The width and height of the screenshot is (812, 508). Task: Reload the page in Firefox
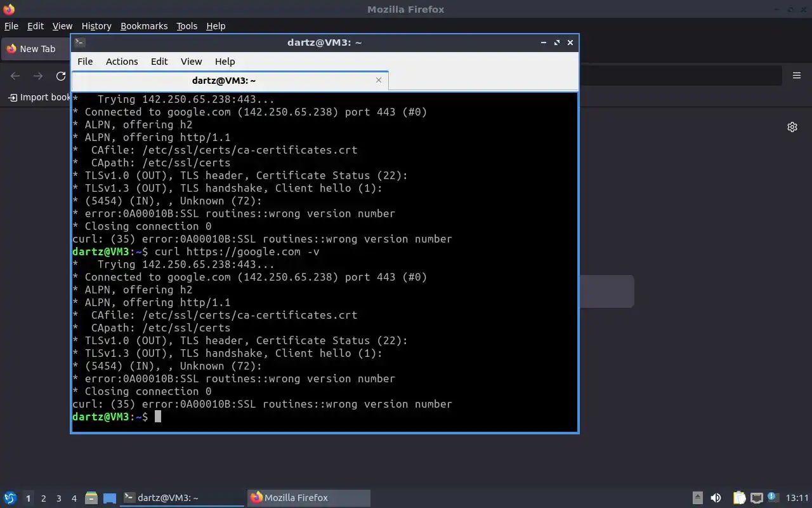point(61,76)
